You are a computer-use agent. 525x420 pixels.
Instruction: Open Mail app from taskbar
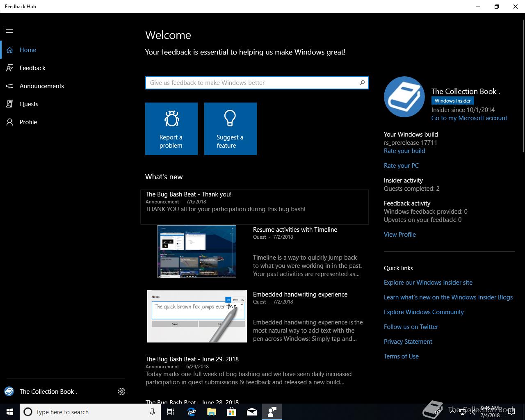tap(252, 412)
